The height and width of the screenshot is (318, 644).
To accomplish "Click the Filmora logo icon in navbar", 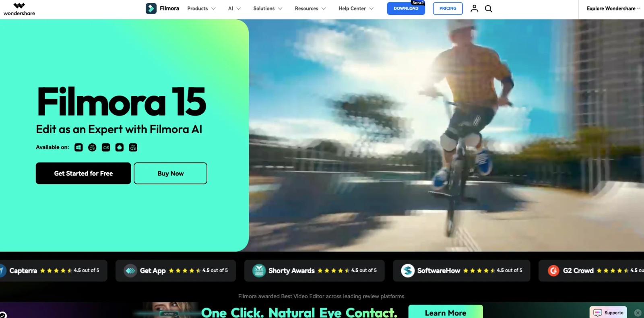I will (x=151, y=8).
